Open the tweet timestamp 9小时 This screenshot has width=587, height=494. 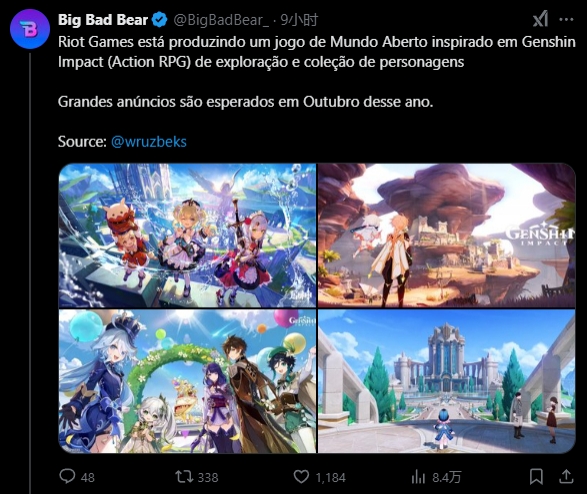coord(299,20)
